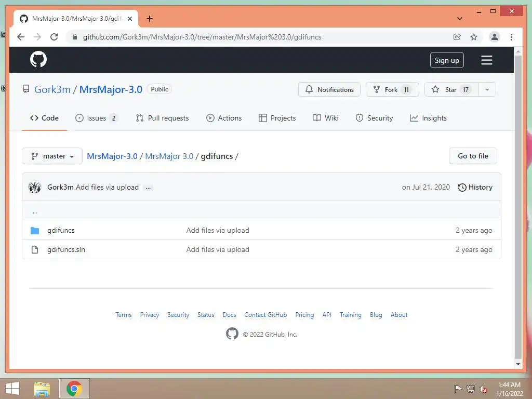532x399 pixels.
Task: Click the GitHub Octocat logo in header
Action: point(38,59)
